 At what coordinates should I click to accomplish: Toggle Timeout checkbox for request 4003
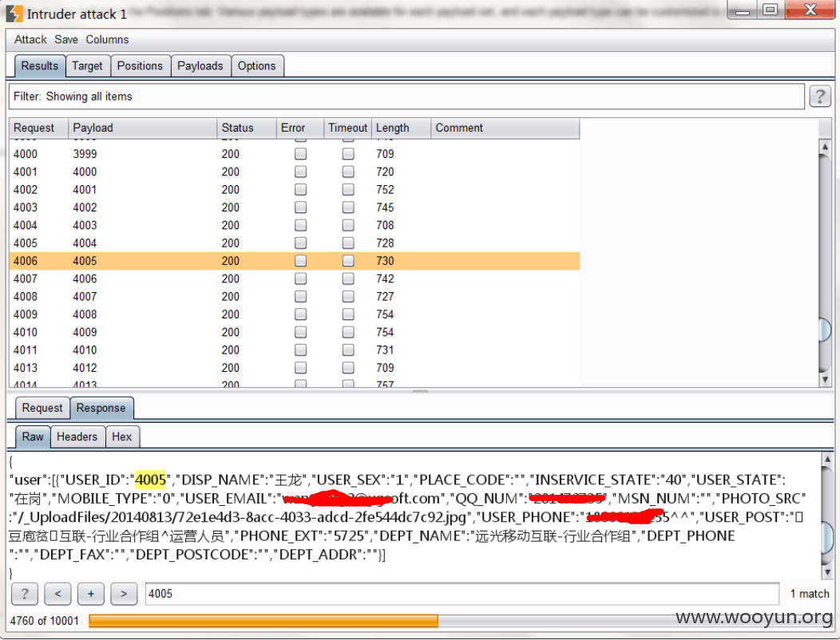(x=348, y=207)
